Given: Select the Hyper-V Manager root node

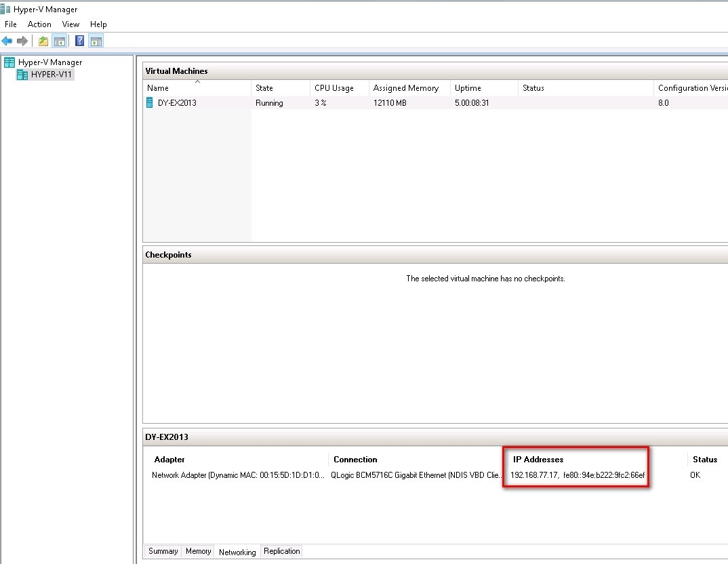Looking at the screenshot, I should (x=49, y=62).
